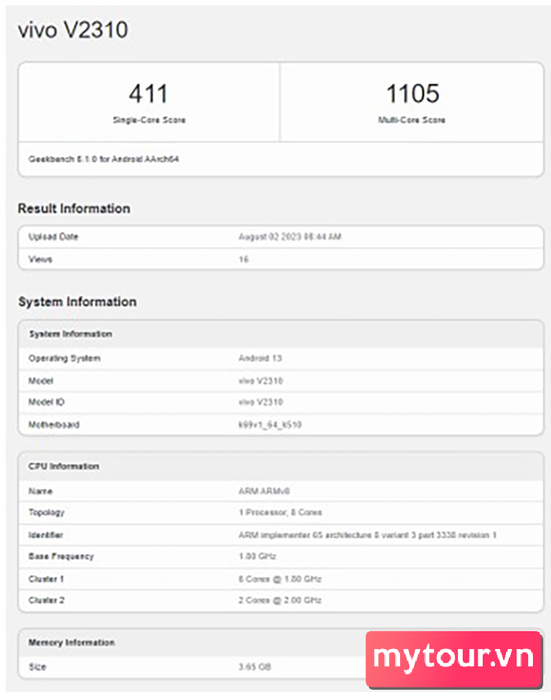Click Geekbench 6.1.0 for Android AArch64 text
551x700 pixels.
(x=104, y=159)
